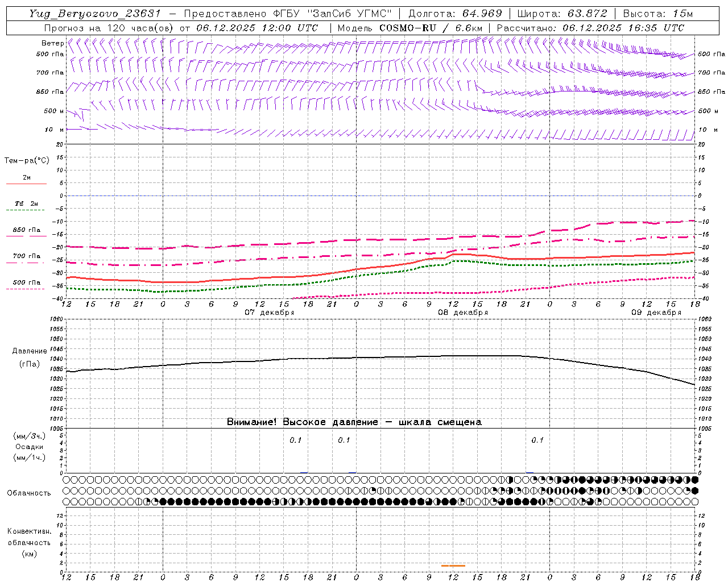
Task: Click the model name COSMO-RU / 6.6км
Action: [x=431, y=28]
